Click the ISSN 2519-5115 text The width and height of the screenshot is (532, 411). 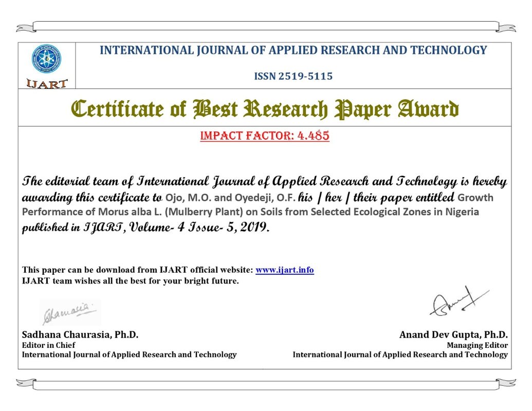coord(293,76)
